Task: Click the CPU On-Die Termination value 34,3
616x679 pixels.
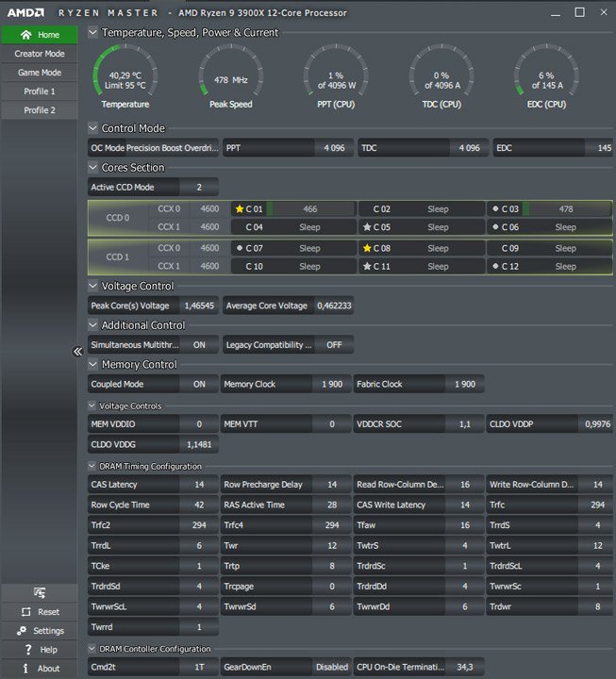Action: click(x=465, y=667)
